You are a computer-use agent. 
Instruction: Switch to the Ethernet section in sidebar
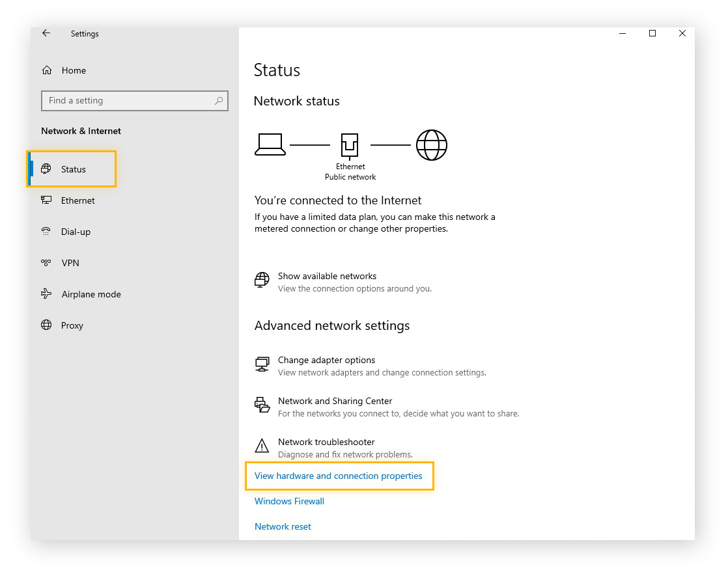click(76, 200)
